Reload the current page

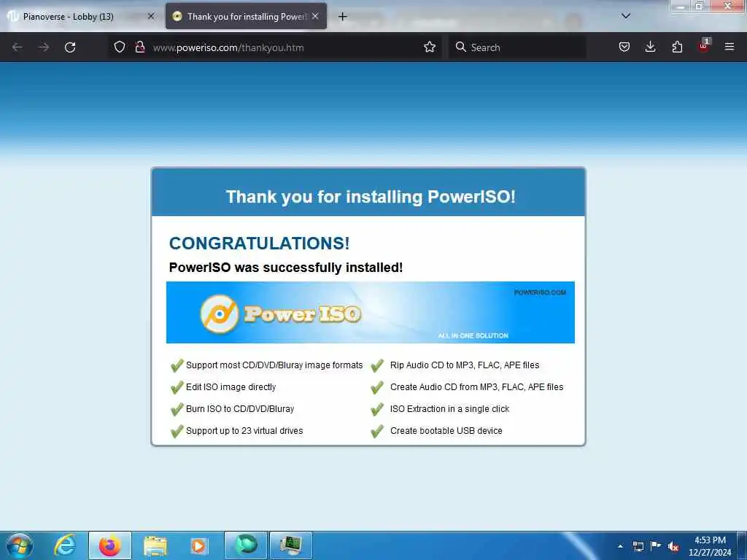pyautogui.click(x=70, y=47)
